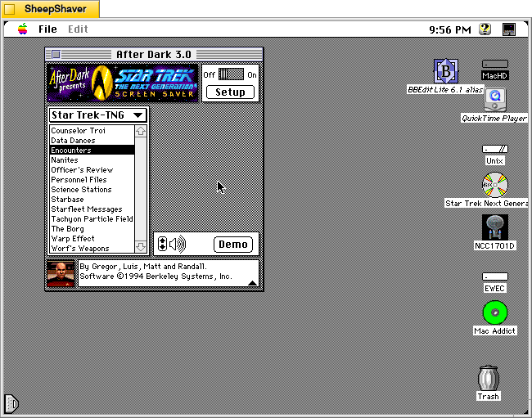The height and width of the screenshot is (418, 532).
Task: Click the Help menu icon
Action: click(485, 29)
